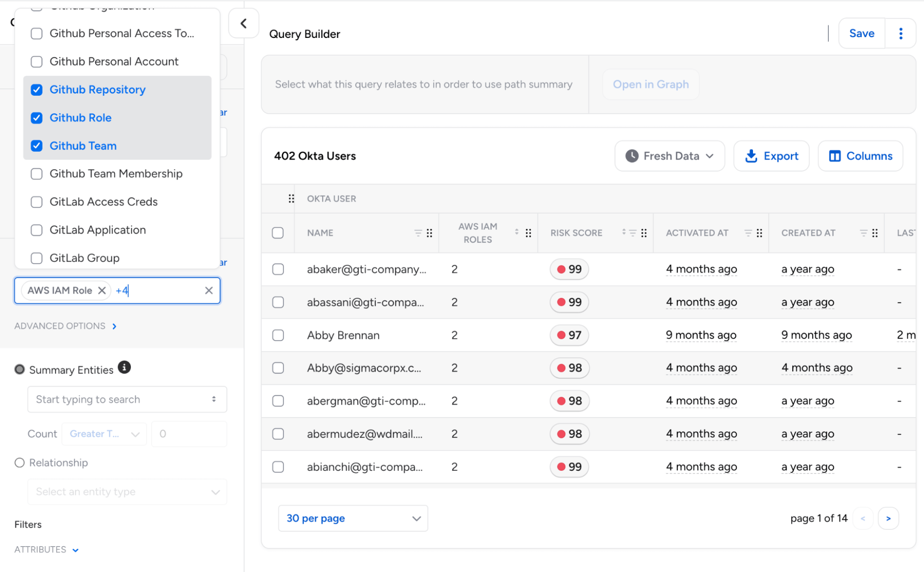This screenshot has width=924, height=572.
Task: Select the Relationship radio button
Action: coord(19,463)
